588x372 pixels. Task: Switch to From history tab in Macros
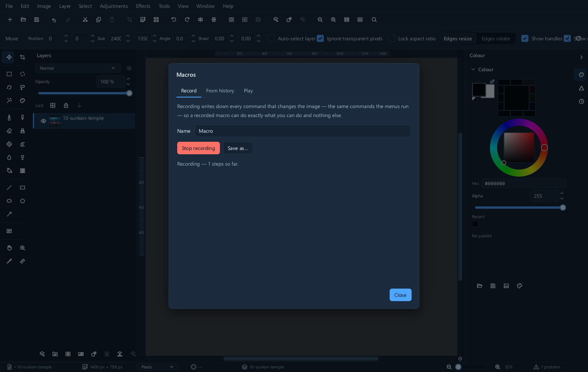pyautogui.click(x=220, y=91)
